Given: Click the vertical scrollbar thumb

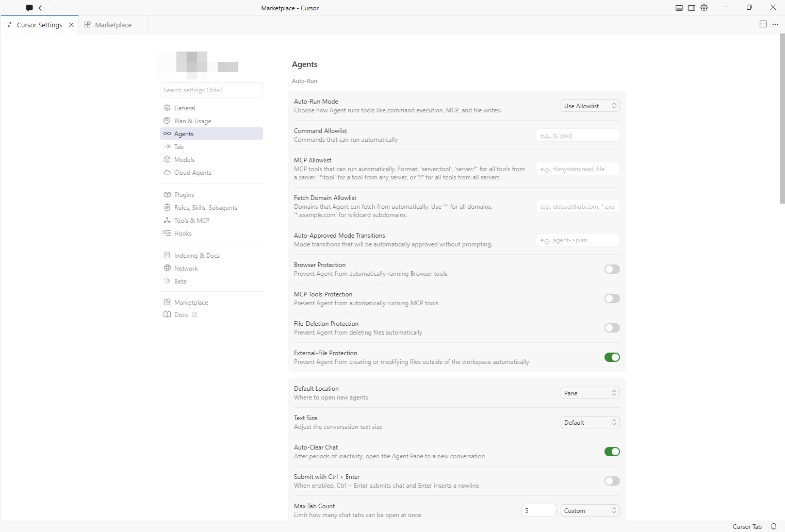Looking at the screenshot, I should pos(782,119).
